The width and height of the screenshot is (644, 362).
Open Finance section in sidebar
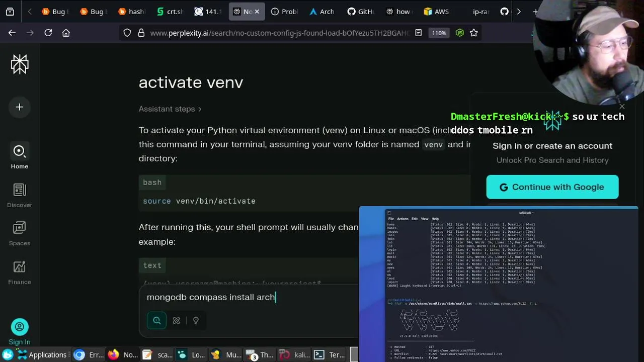[20, 273]
